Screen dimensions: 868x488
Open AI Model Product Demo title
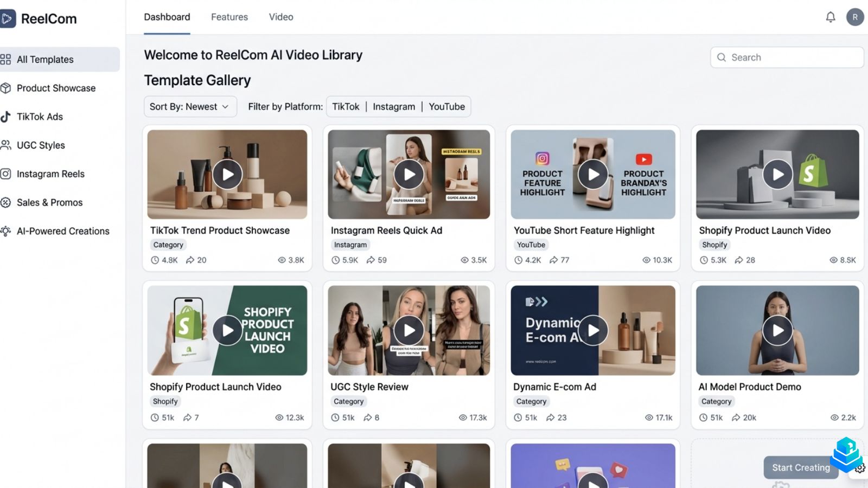coord(750,387)
